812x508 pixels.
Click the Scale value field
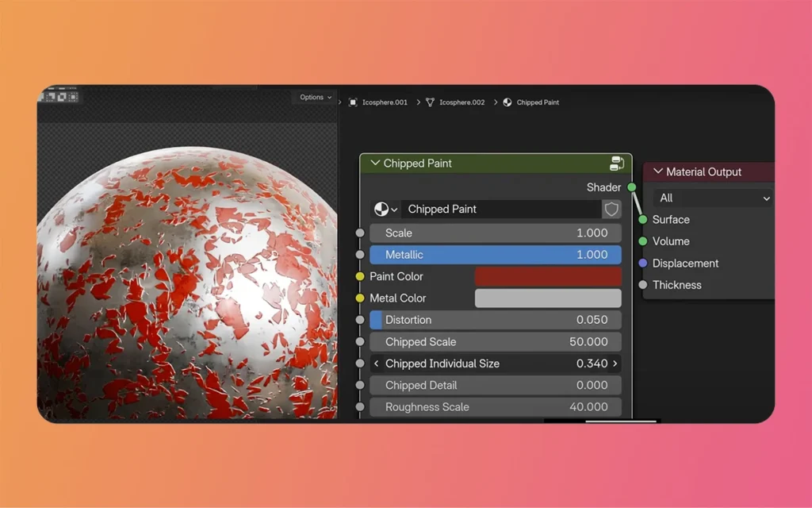(x=496, y=233)
